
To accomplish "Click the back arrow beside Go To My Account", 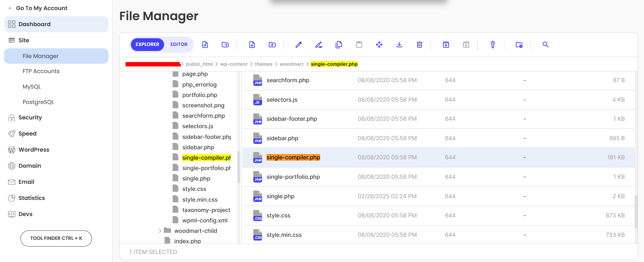I will tap(10, 8).
